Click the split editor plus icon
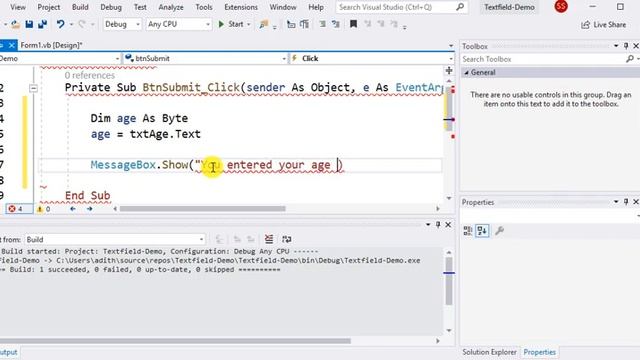Image resolution: width=640 pixels, height=360 pixels. [449, 71]
